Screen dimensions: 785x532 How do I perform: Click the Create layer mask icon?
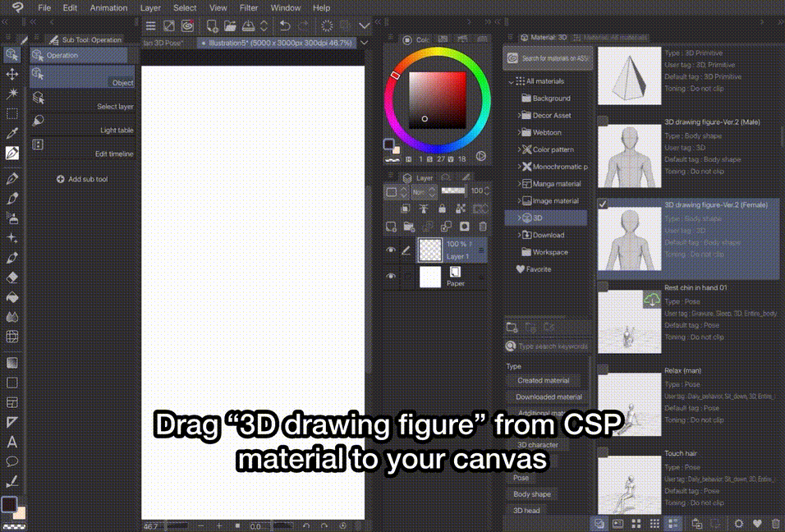pos(465,227)
